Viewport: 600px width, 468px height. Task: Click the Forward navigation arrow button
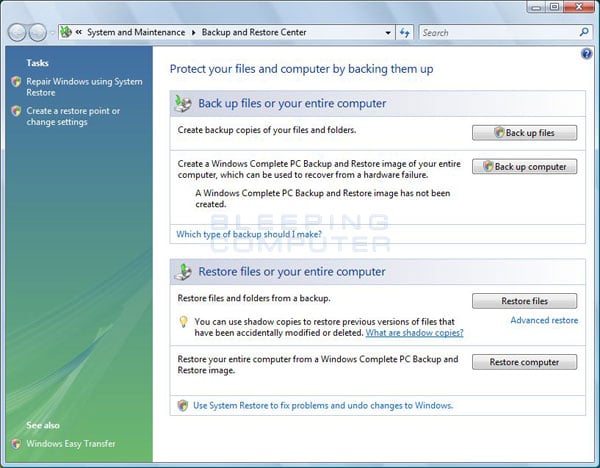click(38, 33)
